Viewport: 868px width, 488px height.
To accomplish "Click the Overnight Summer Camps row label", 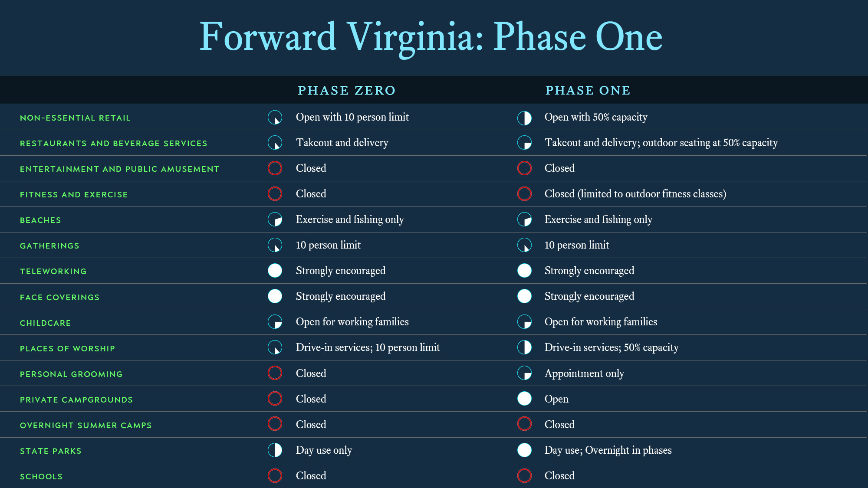I will click(86, 426).
